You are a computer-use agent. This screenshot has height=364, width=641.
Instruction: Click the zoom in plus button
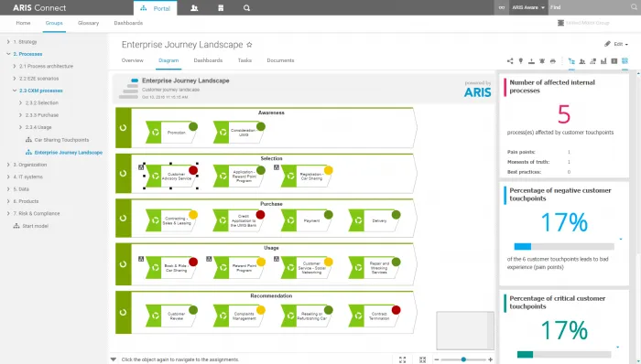[x=491, y=359]
